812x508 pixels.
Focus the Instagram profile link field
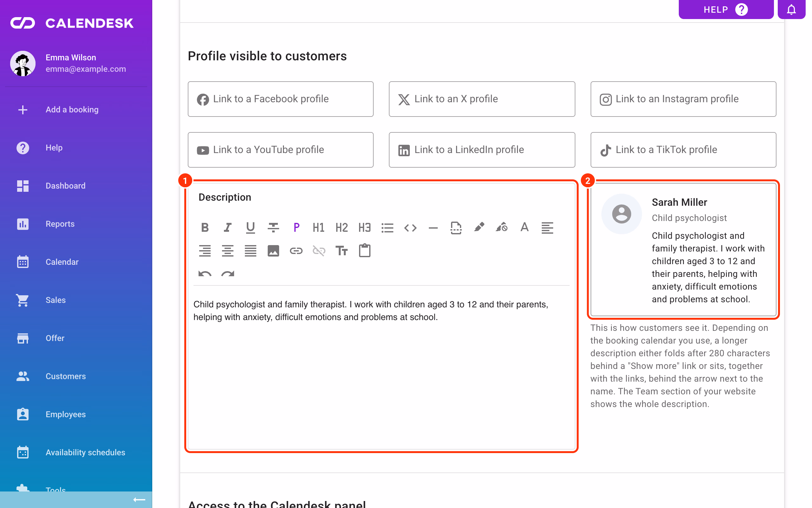point(683,99)
